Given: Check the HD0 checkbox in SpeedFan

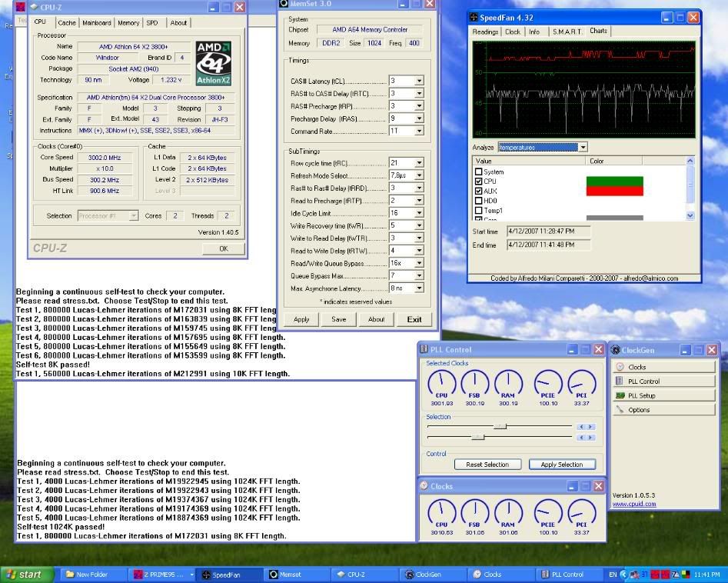Looking at the screenshot, I should coord(479,201).
